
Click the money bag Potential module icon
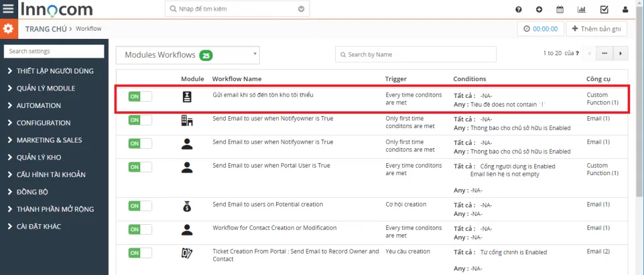pyautogui.click(x=187, y=206)
